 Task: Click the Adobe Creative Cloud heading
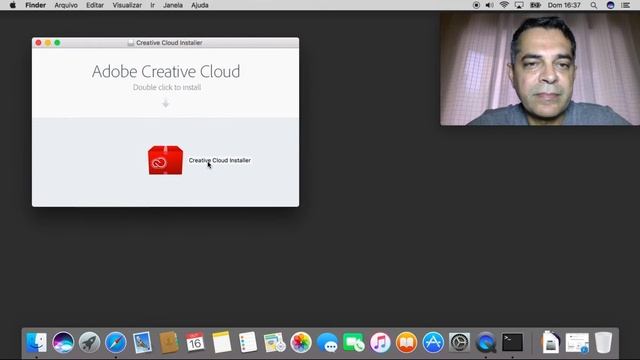coord(166,71)
